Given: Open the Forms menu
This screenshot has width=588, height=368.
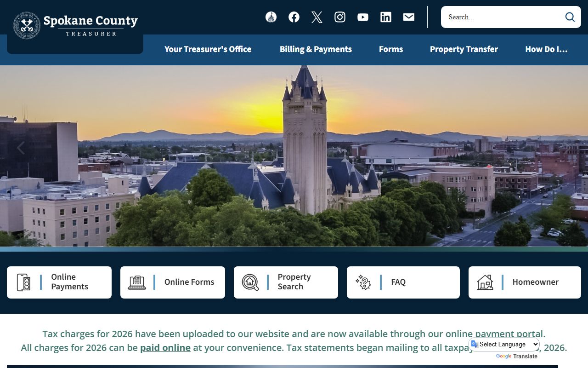Looking at the screenshot, I should pyautogui.click(x=391, y=49).
